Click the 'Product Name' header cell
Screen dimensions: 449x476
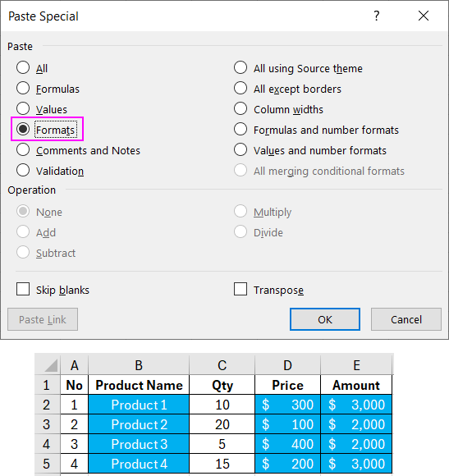click(139, 385)
